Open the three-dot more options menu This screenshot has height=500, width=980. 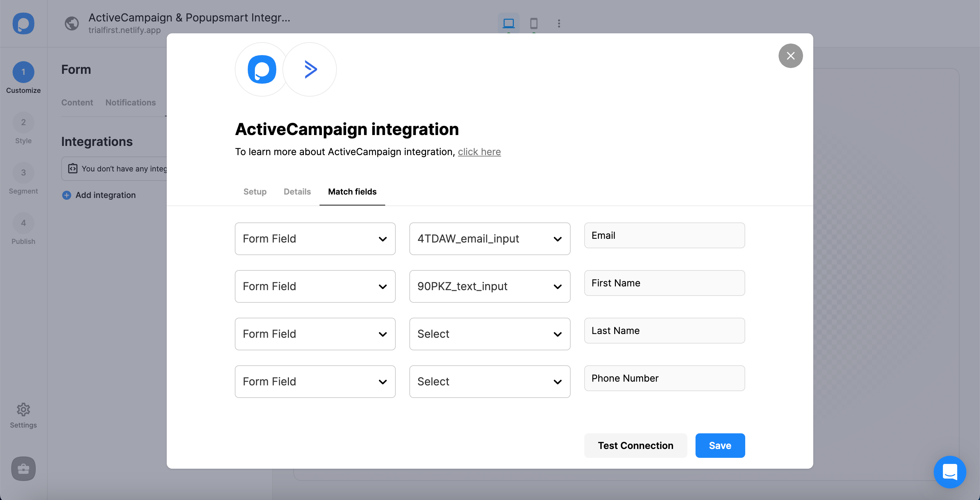(x=558, y=23)
